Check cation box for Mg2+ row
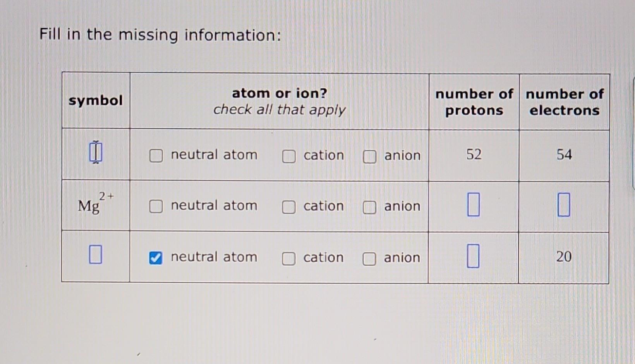This screenshot has height=364, width=635. [x=289, y=207]
